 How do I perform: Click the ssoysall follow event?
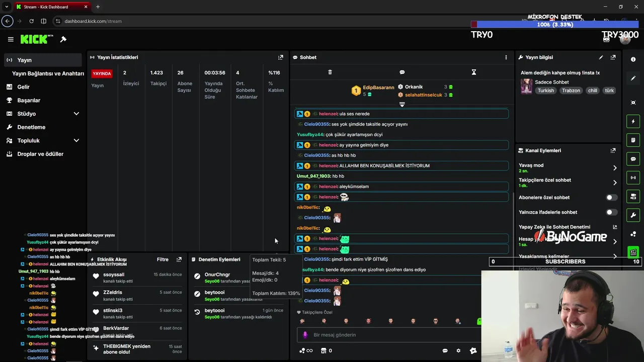[x=137, y=278]
